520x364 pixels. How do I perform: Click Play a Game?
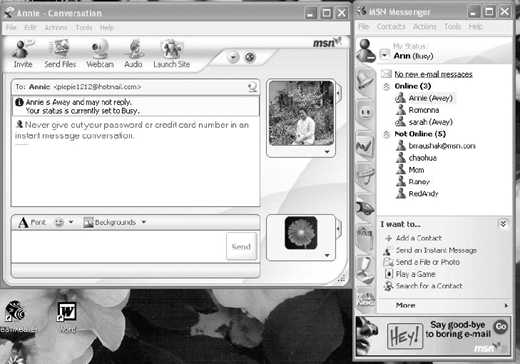[x=410, y=274]
